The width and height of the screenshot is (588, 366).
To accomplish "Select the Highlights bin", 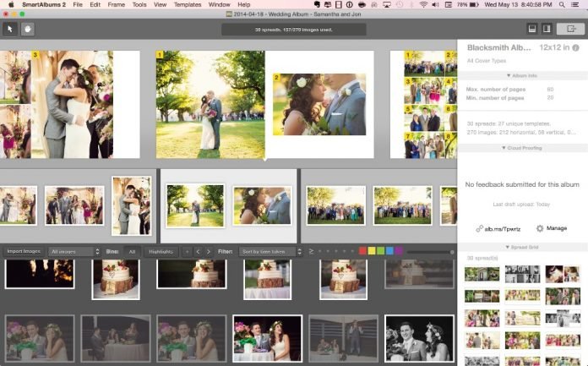I will pyautogui.click(x=161, y=252).
